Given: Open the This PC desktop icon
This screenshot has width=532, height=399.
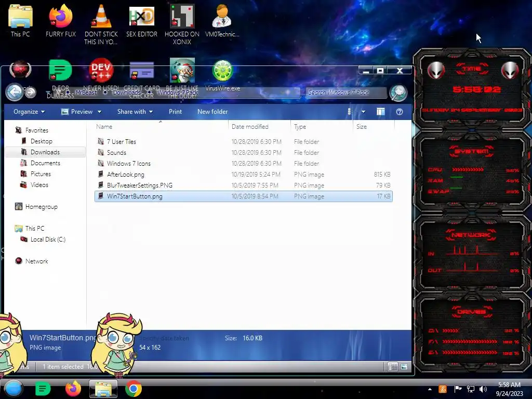Looking at the screenshot, I should [20, 20].
